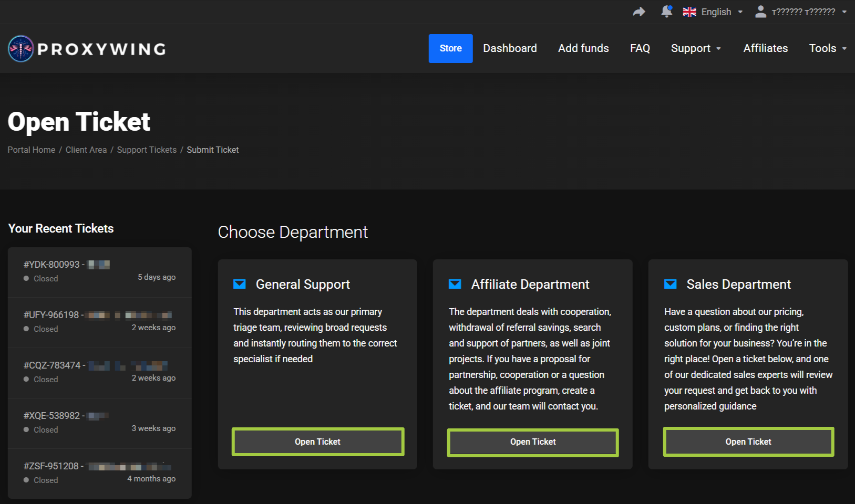Click the ProxyWing dragonfly logo icon
855x504 pixels.
pyautogui.click(x=21, y=49)
